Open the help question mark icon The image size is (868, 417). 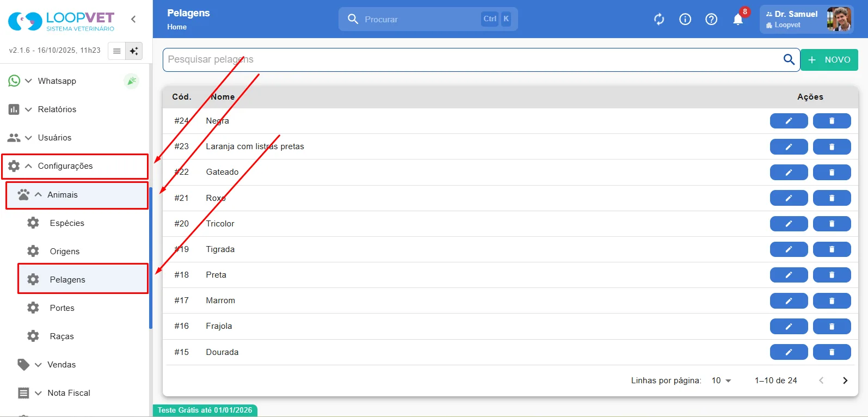[x=711, y=20]
